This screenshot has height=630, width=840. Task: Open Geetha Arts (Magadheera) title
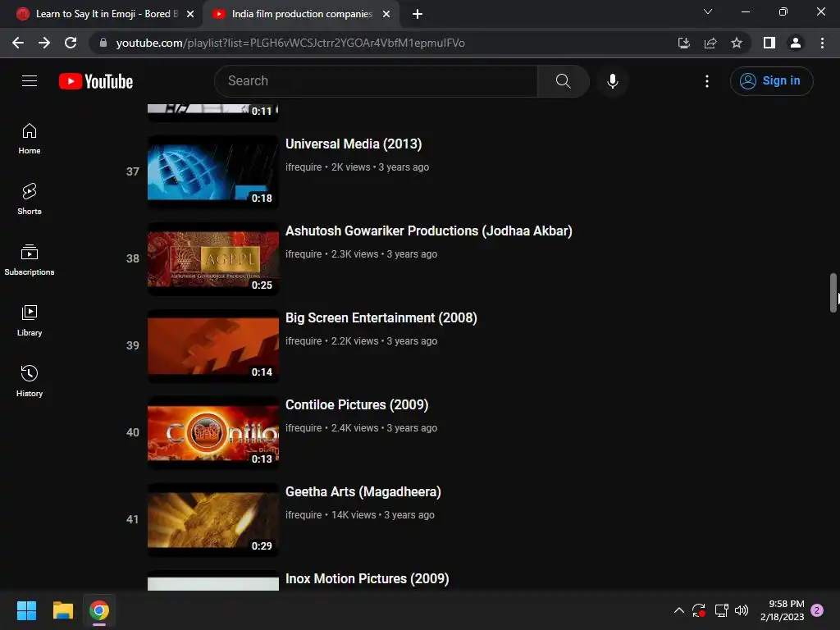tap(363, 492)
